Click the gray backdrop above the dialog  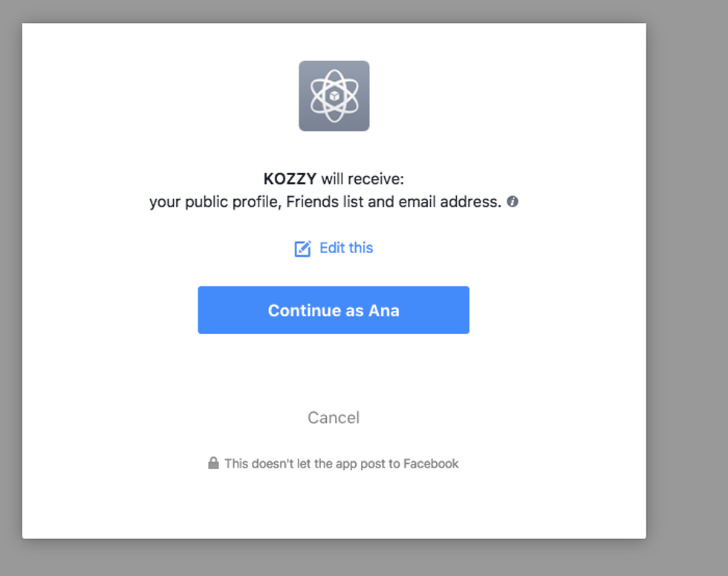334,10
